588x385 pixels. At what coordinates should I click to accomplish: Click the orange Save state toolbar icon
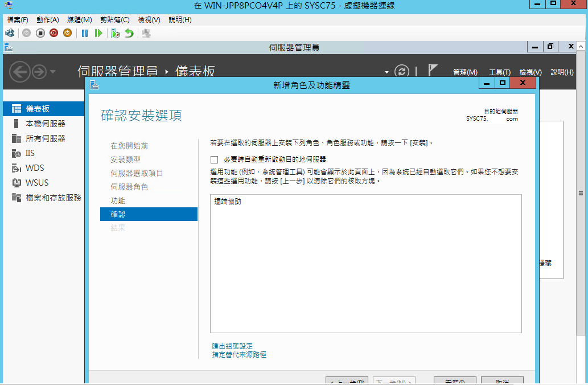click(68, 34)
